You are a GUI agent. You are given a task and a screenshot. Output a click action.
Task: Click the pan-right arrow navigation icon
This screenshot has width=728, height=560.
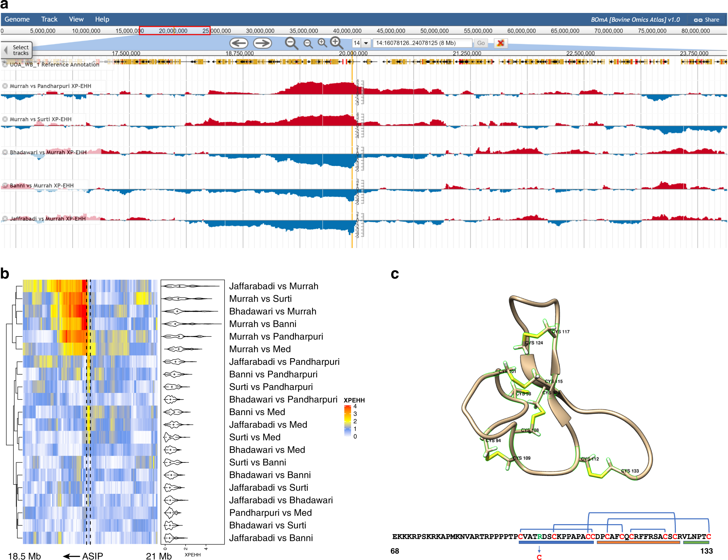[x=263, y=43]
